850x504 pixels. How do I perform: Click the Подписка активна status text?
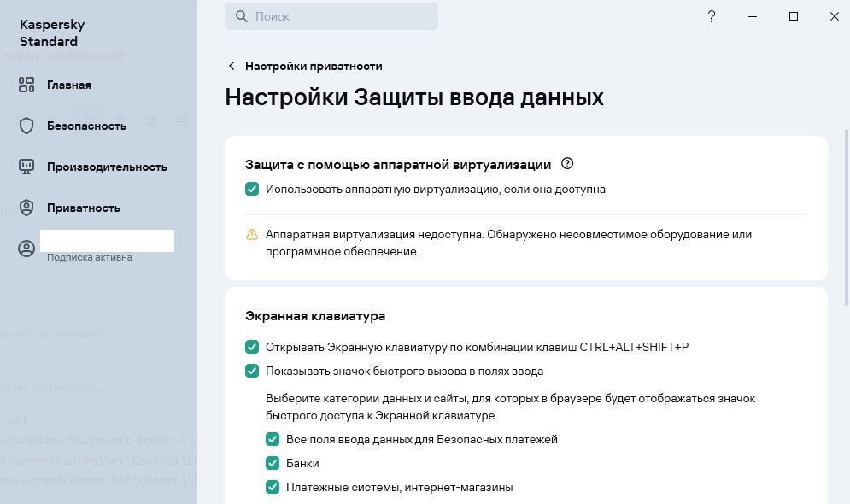click(x=90, y=257)
